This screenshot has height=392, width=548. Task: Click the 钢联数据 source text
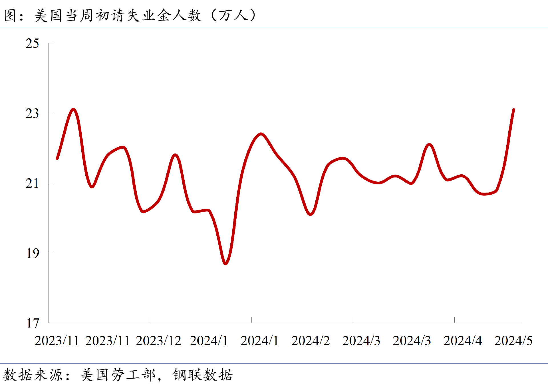coord(203,375)
